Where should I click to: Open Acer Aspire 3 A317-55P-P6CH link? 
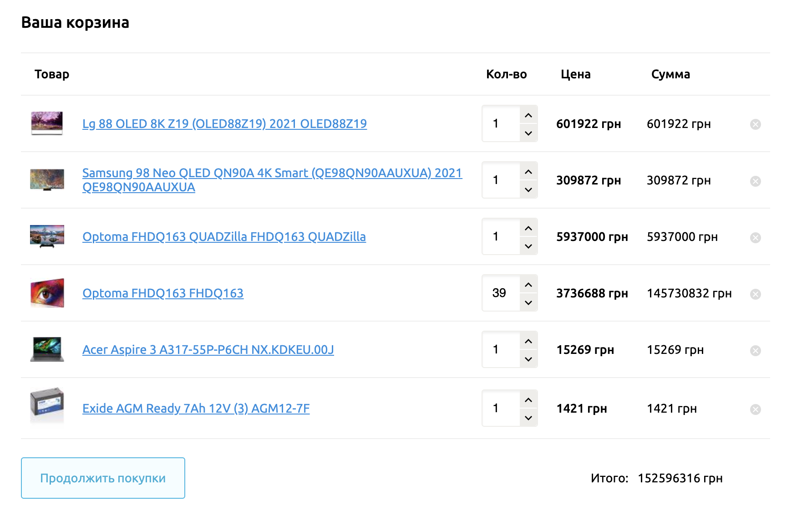tap(208, 350)
